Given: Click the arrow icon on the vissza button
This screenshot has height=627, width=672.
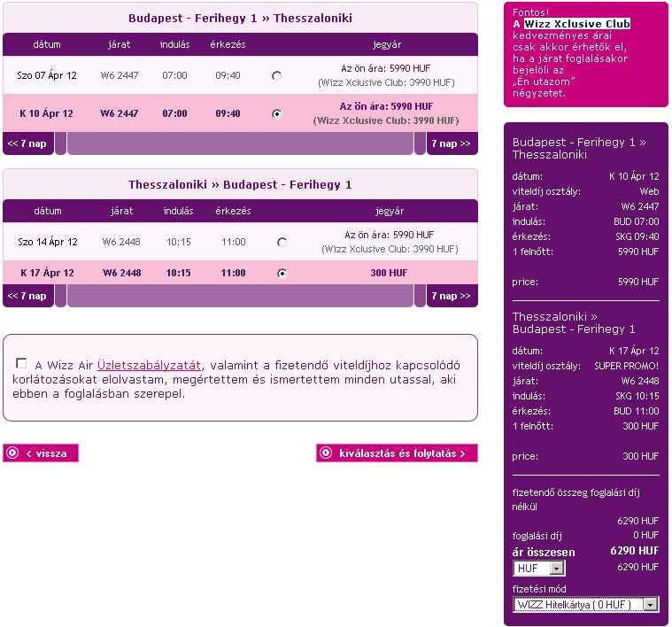Looking at the screenshot, I should click(12, 453).
